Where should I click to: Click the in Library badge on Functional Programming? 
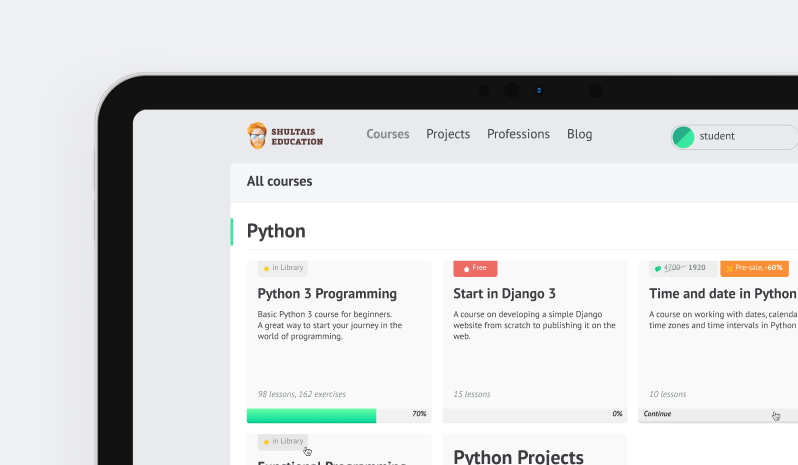point(283,442)
